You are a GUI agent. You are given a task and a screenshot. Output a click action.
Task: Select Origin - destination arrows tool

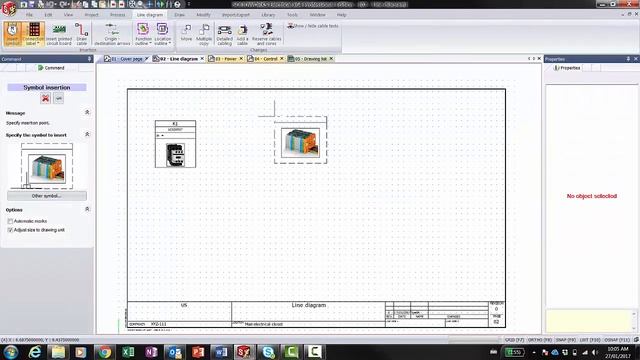point(112,34)
